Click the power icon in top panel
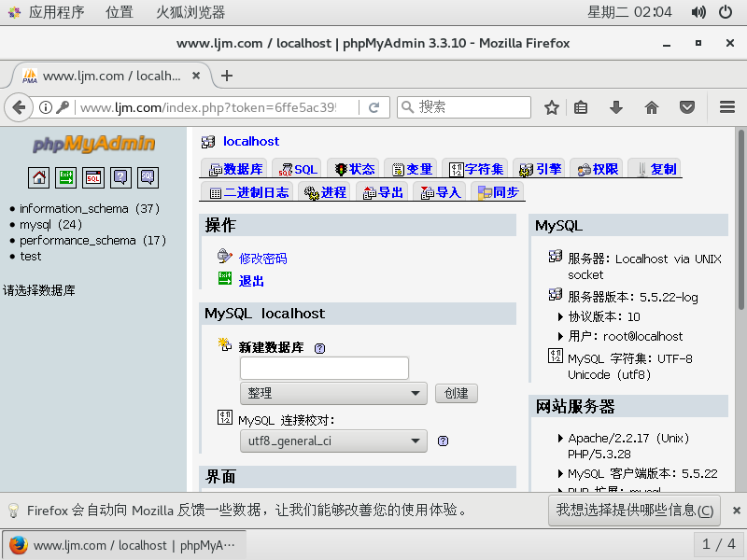The height and width of the screenshot is (560, 747). (x=726, y=12)
